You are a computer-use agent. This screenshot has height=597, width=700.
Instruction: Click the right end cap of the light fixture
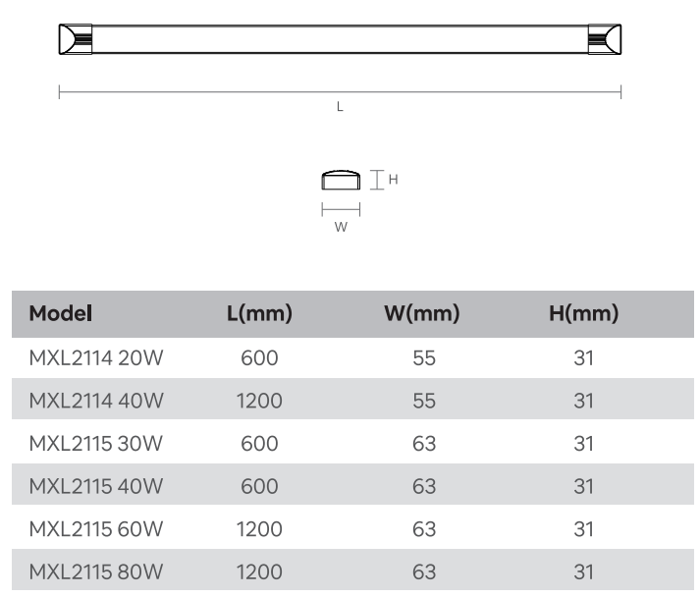point(605,39)
